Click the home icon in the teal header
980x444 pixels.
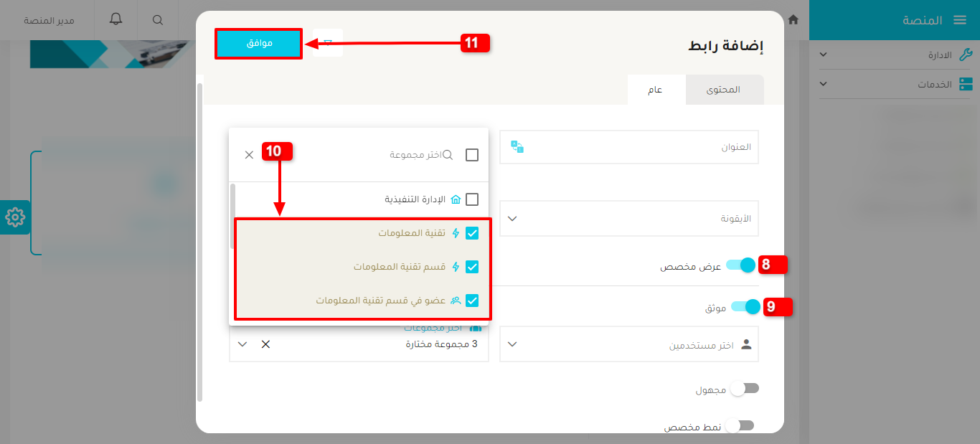pyautogui.click(x=793, y=21)
